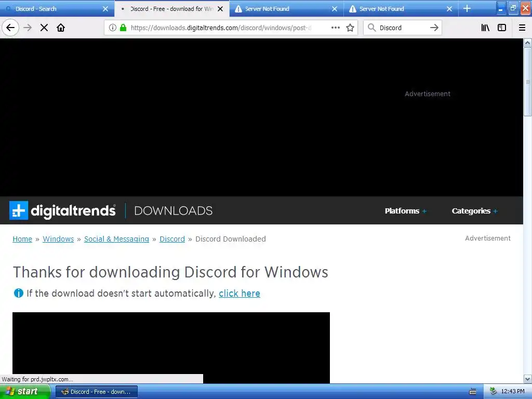Open the Firefox home page
Viewport: 532px width, 399px height.
(61, 28)
